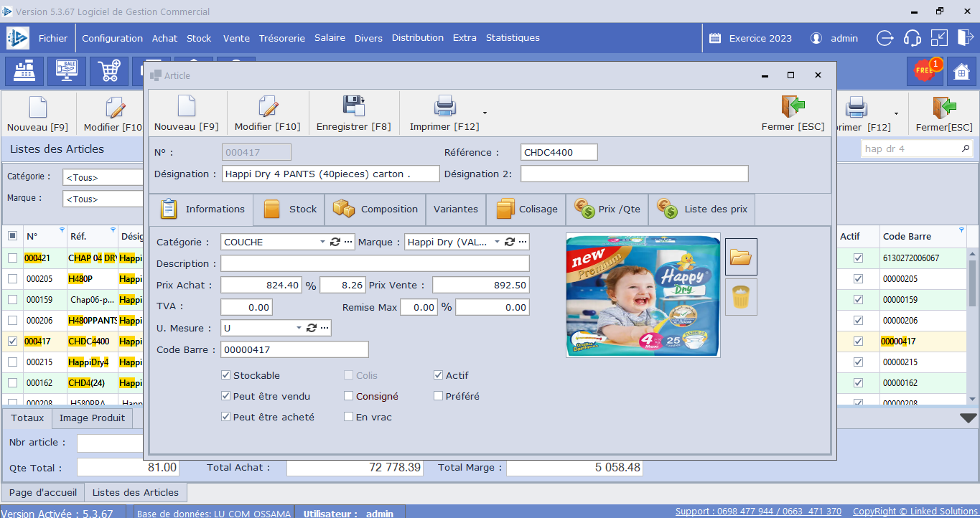Click the home icon at top right

coord(961,71)
